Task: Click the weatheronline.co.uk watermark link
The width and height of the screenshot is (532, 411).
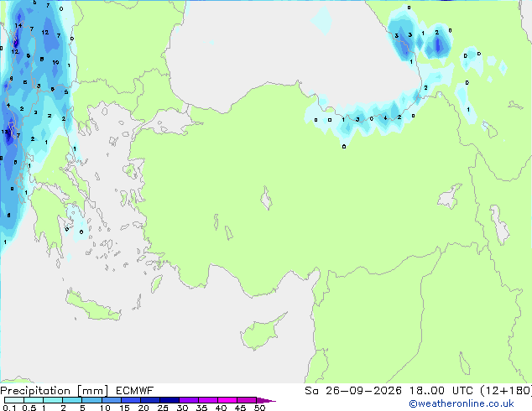Action: (x=462, y=403)
